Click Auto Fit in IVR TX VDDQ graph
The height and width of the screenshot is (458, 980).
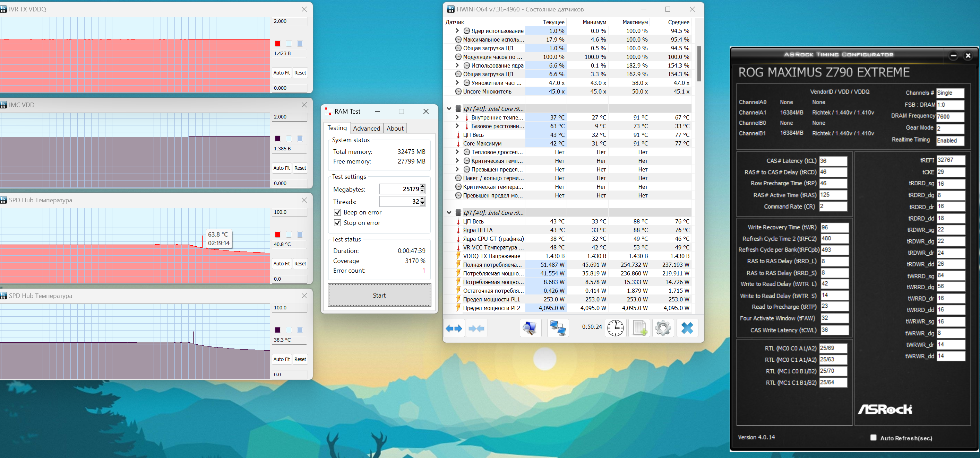click(x=282, y=73)
